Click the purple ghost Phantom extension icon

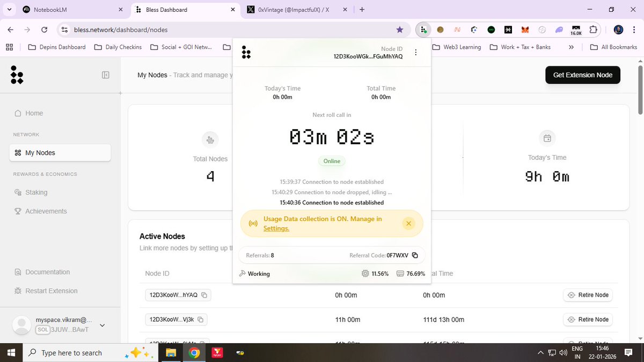[x=559, y=29]
